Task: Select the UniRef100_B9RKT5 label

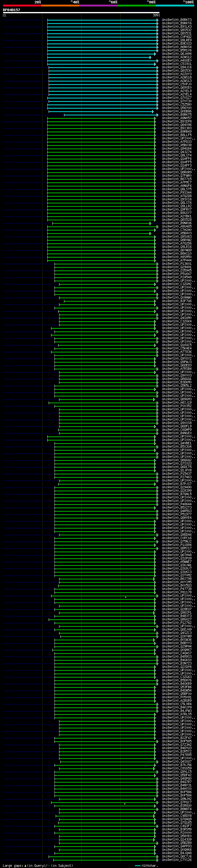Action: point(177,115)
